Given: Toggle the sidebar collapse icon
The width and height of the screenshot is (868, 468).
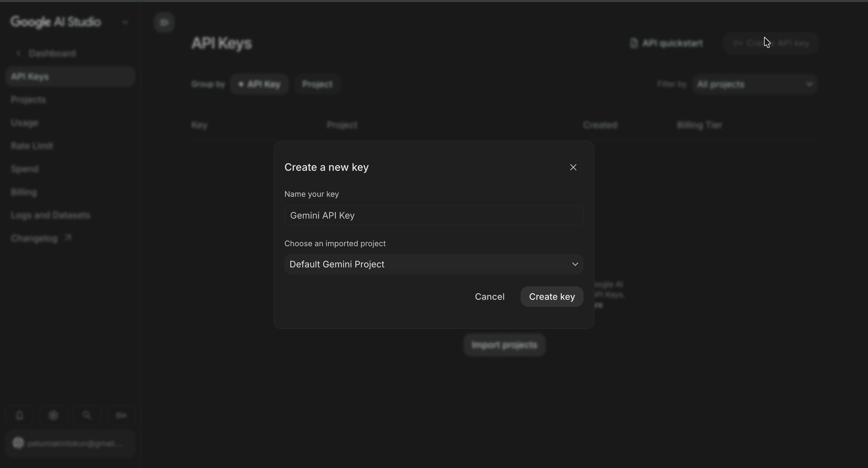Looking at the screenshot, I should (x=164, y=22).
